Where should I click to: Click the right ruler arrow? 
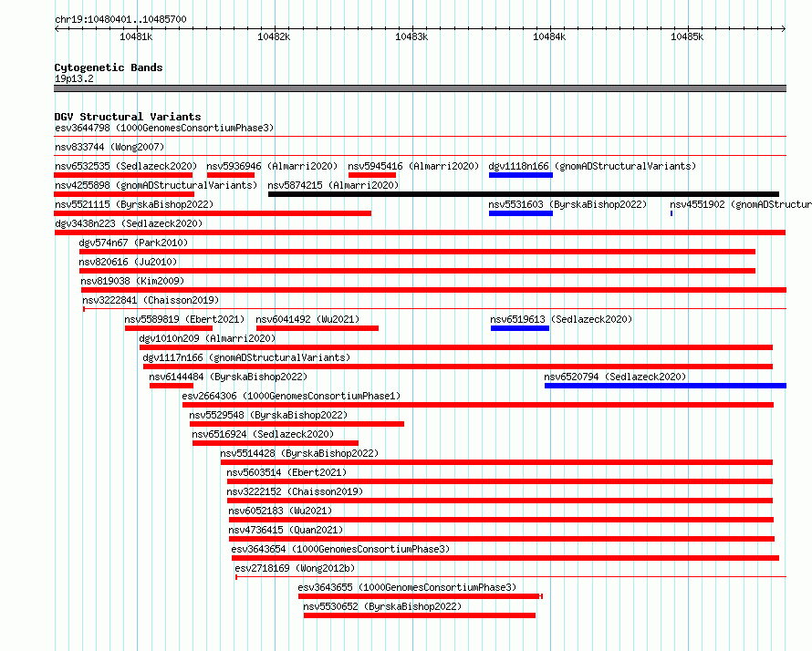783,28
